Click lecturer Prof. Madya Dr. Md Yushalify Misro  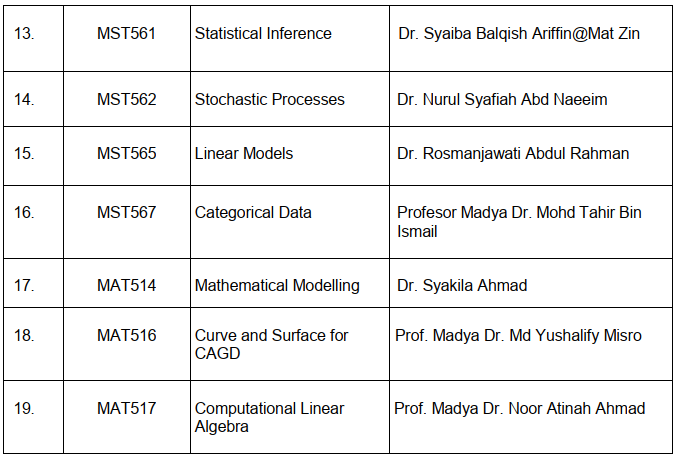tap(518, 335)
